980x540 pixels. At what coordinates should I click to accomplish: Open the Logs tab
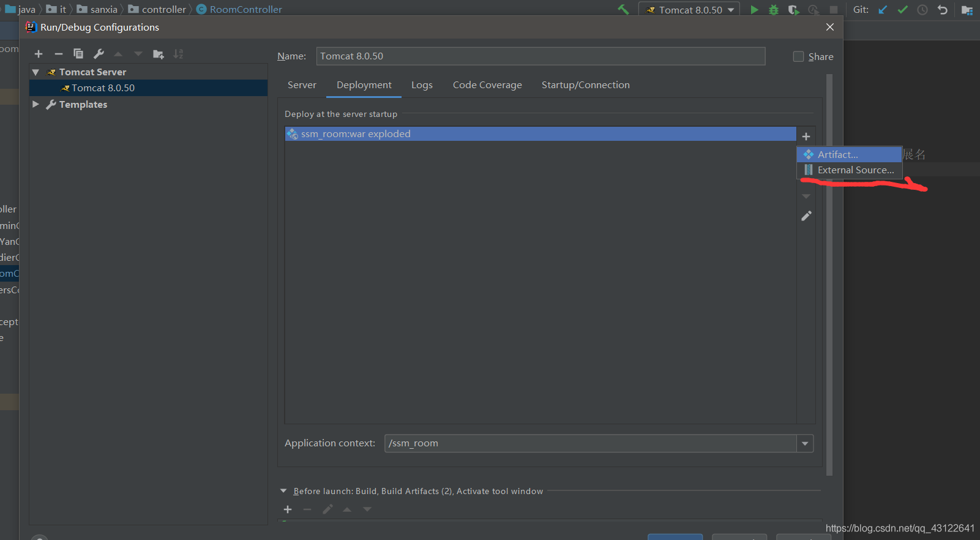(x=422, y=85)
